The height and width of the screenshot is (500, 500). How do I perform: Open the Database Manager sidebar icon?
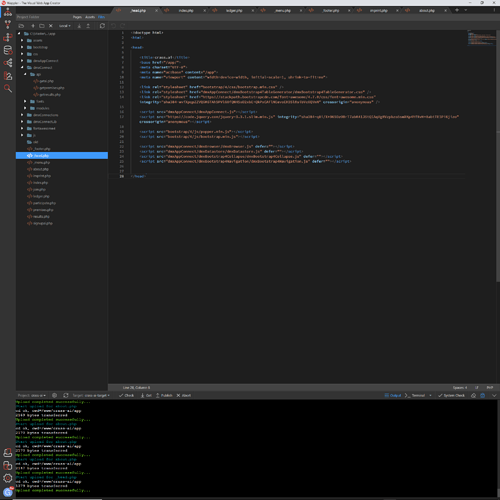point(8,50)
